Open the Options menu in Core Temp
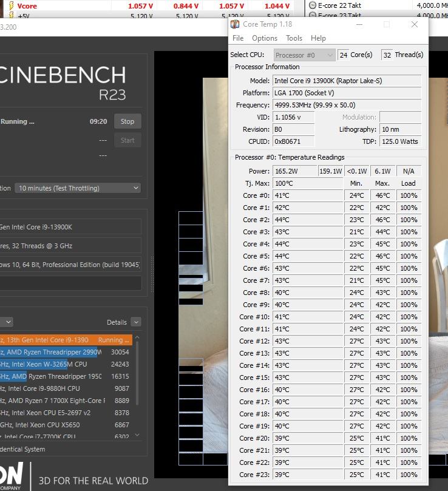The image size is (448, 491). (x=265, y=38)
